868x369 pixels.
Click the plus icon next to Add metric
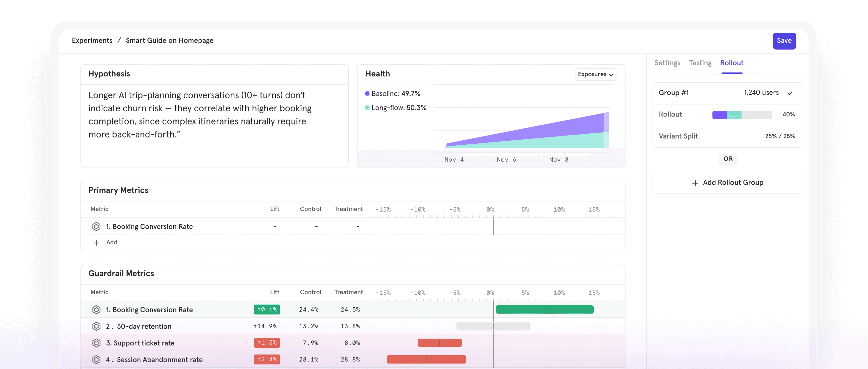coord(96,243)
